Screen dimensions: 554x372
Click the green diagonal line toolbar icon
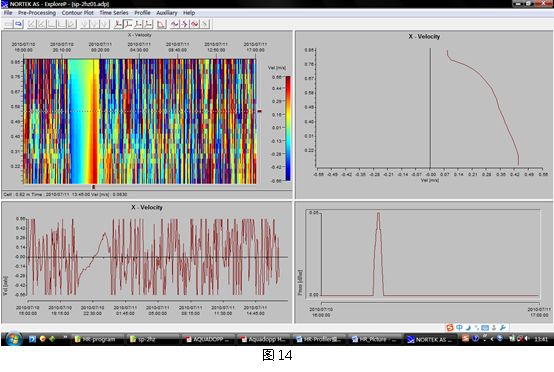point(205,24)
